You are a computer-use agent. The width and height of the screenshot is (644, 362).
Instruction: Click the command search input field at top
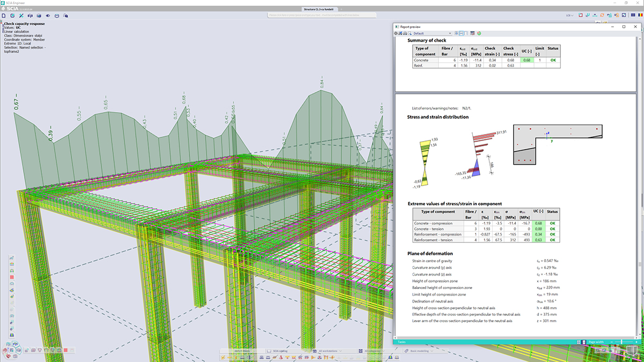point(322,16)
